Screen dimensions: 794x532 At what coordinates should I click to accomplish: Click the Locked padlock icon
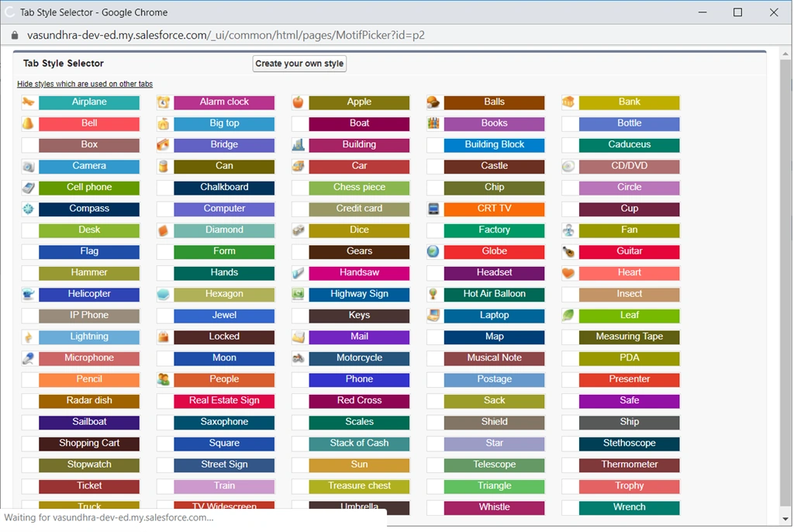point(164,337)
